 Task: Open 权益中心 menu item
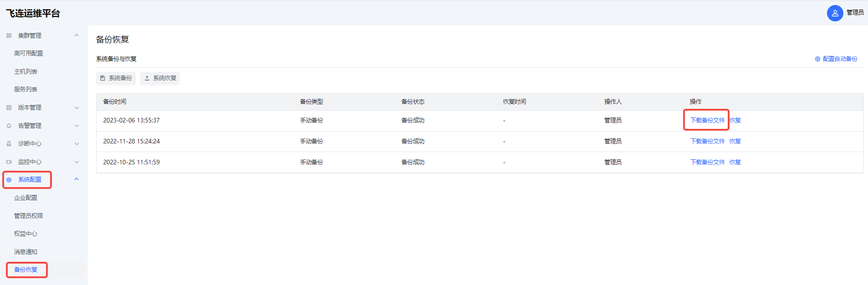[26, 234]
